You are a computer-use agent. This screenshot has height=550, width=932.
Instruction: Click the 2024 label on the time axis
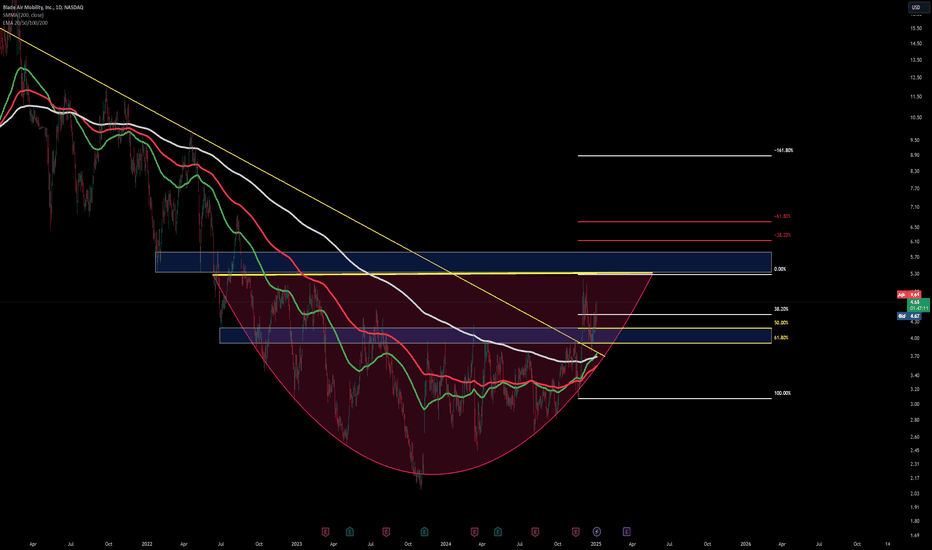click(x=446, y=544)
